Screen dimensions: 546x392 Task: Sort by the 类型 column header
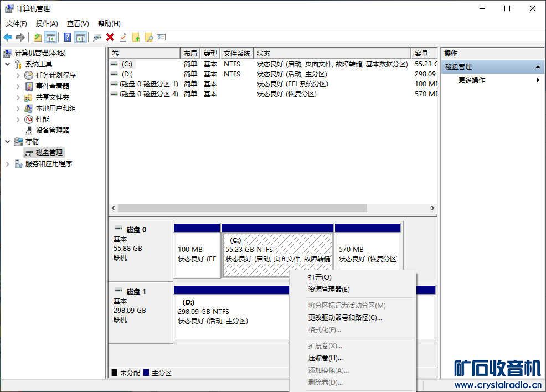(x=210, y=54)
